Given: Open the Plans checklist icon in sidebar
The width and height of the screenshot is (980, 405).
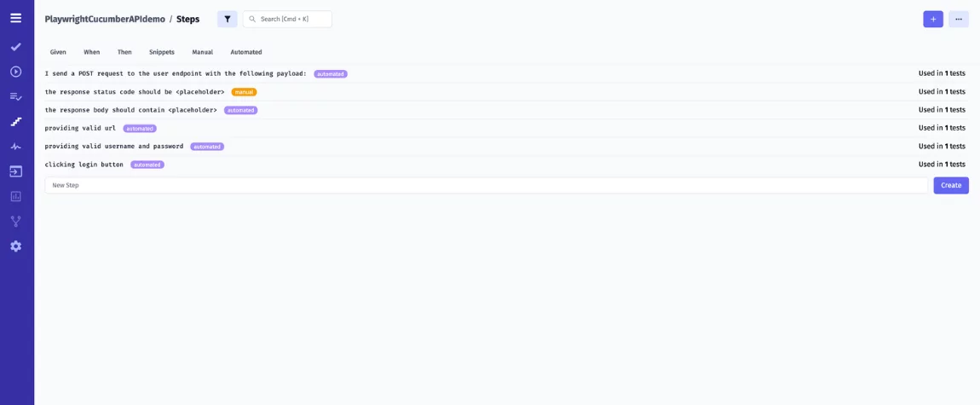Looking at the screenshot, I should [15, 97].
